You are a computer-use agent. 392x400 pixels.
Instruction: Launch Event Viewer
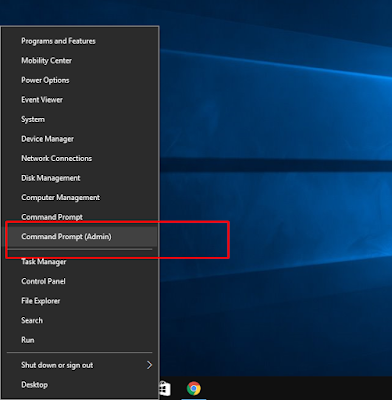80,100
